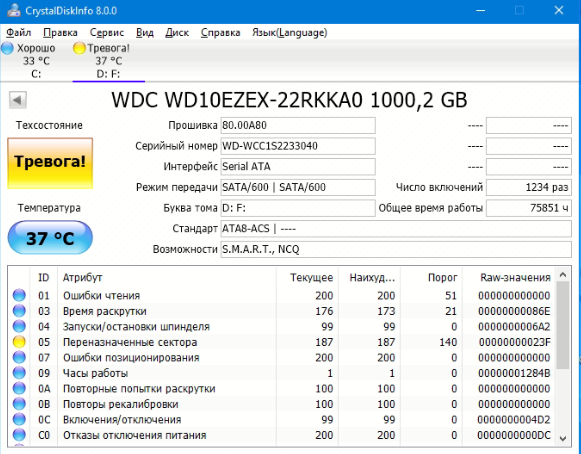581x454 pixels.
Task: Click the Raw-значения column header
Action: 509,277
